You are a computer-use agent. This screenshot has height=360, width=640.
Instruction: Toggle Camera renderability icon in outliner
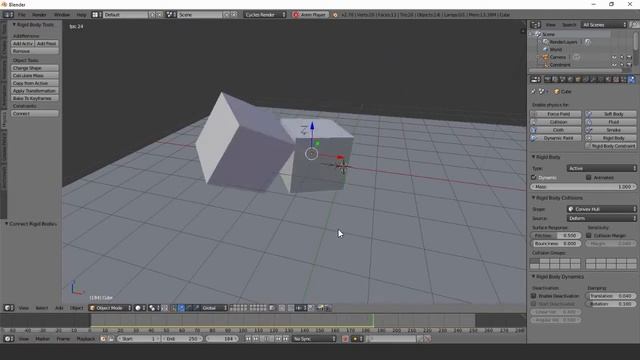click(x=629, y=57)
